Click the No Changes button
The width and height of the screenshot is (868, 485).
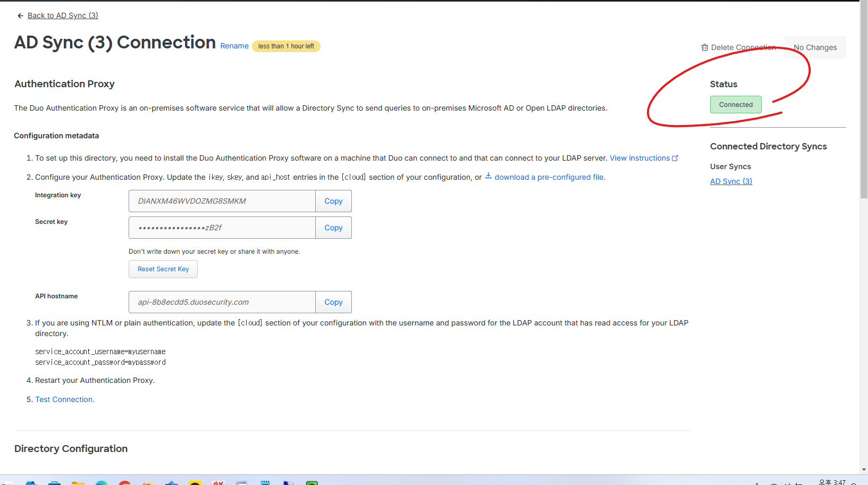(x=815, y=47)
